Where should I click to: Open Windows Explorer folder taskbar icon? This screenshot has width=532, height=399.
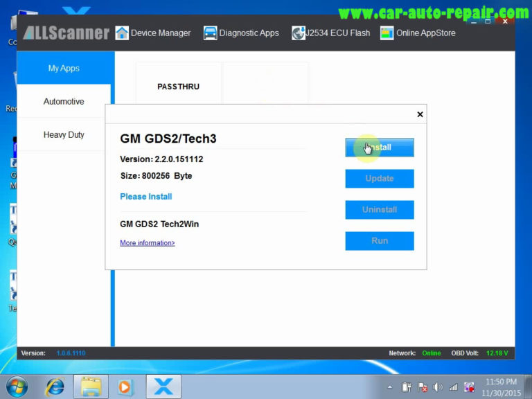coord(91,387)
